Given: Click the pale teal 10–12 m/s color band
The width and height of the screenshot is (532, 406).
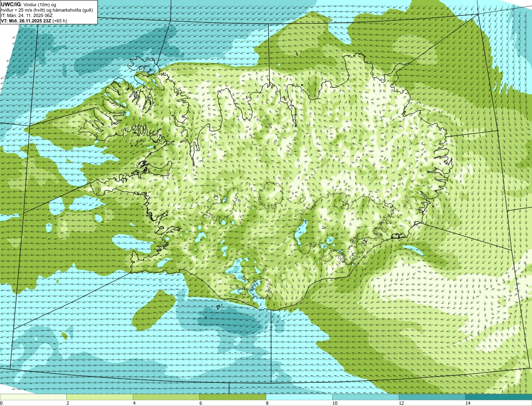Looking at the screenshot, I should 366,397.
